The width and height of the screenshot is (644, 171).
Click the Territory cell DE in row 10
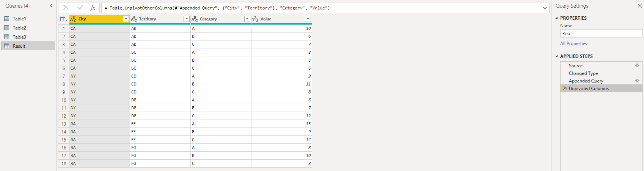(x=160, y=100)
